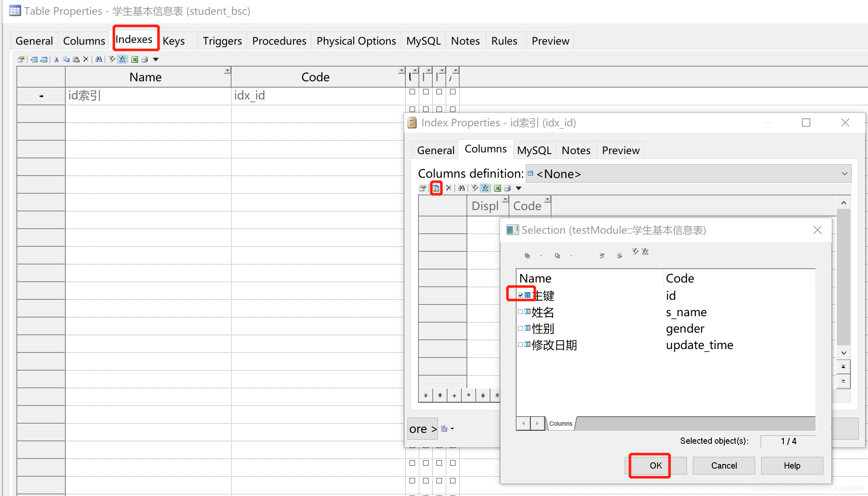Click Deselect All icon in Selection dialog

click(x=557, y=256)
